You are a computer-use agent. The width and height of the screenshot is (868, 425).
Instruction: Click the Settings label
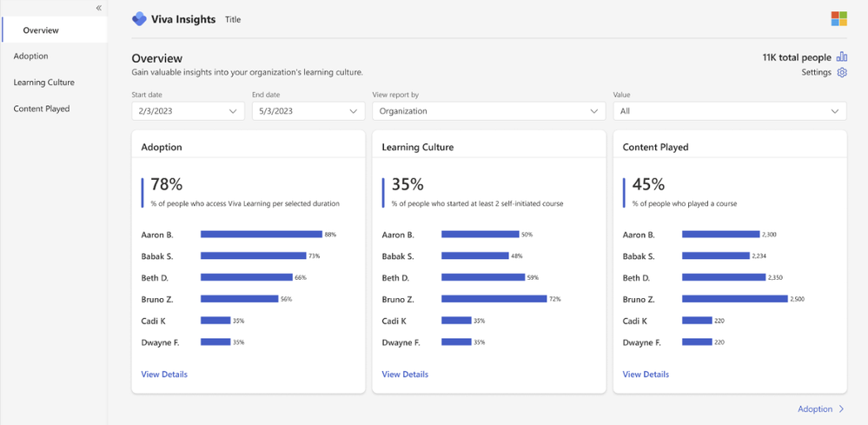[817, 72]
